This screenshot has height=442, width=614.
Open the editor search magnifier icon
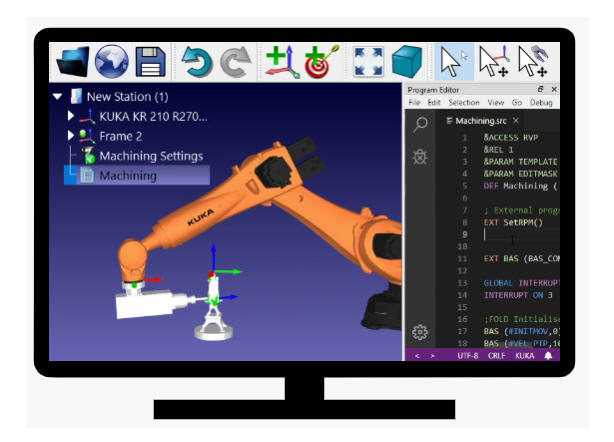[x=421, y=124]
